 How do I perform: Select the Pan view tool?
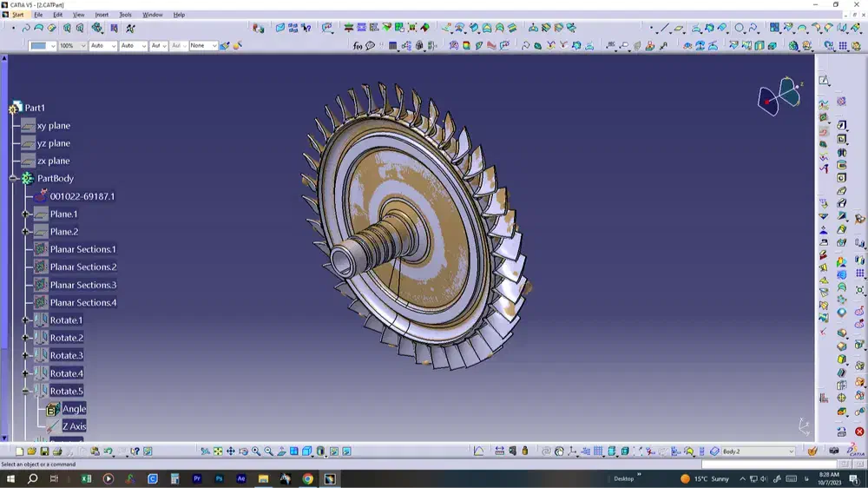pyautogui.click(x=231, y=452)
